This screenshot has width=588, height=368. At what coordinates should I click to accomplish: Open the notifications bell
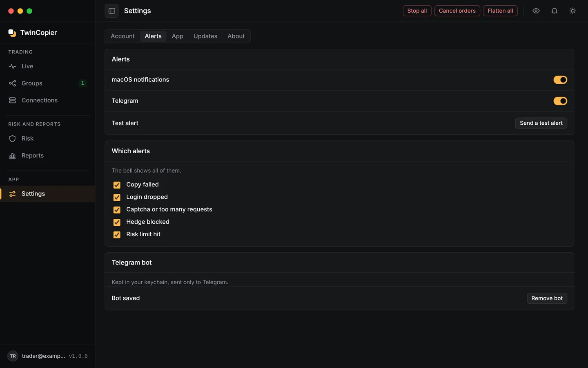[555, 11]
